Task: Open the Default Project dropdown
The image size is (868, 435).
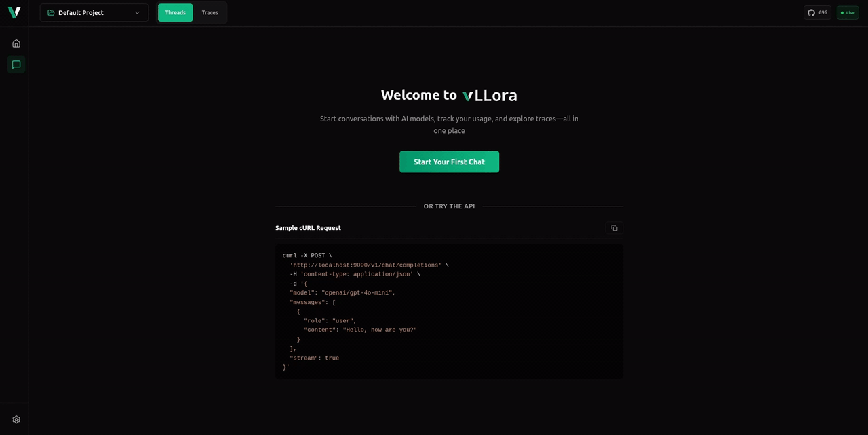Action: (x=94, y=12)
